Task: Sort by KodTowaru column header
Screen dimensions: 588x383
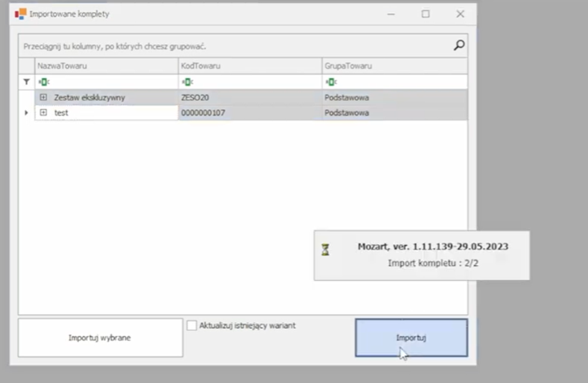Action: (249, 66)
